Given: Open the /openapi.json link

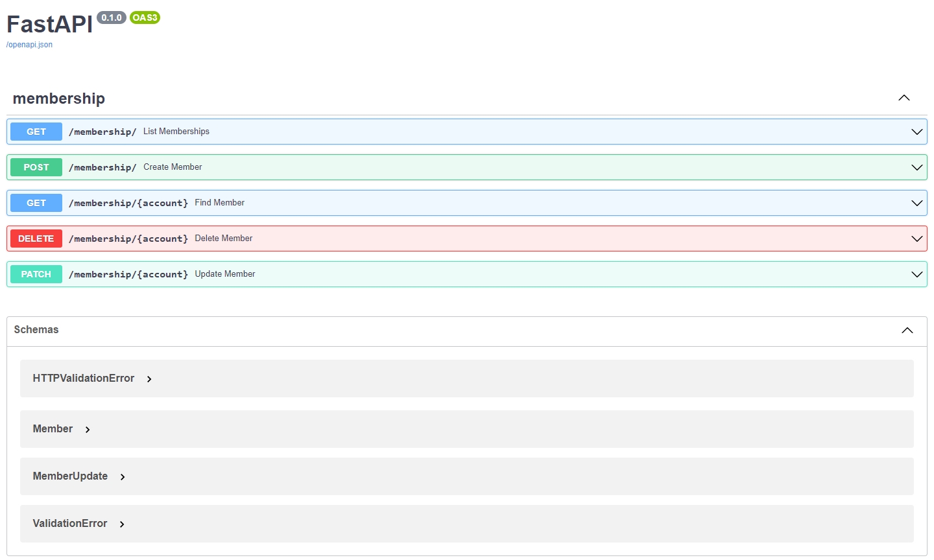Looking at the screenshot, I should [x=29, y=45].
